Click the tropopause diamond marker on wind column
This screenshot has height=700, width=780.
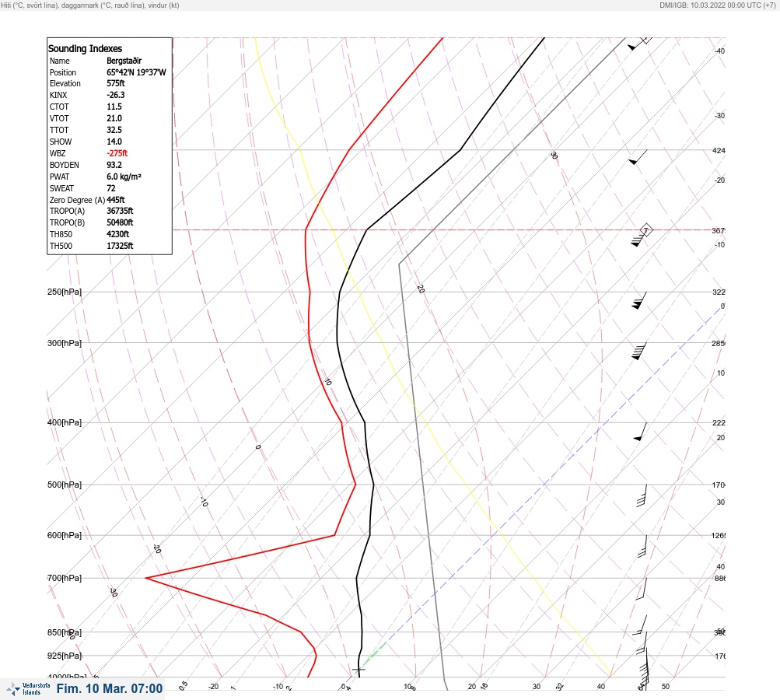tap(645, 230)
